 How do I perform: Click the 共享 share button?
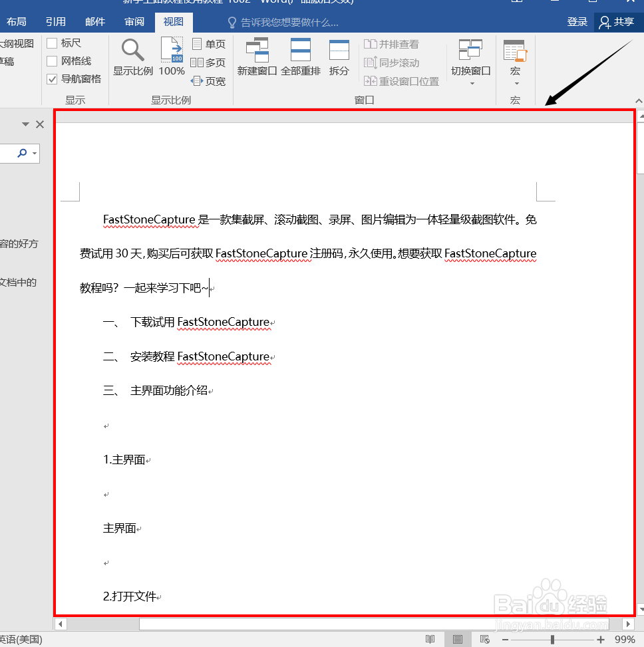[617, 21]
